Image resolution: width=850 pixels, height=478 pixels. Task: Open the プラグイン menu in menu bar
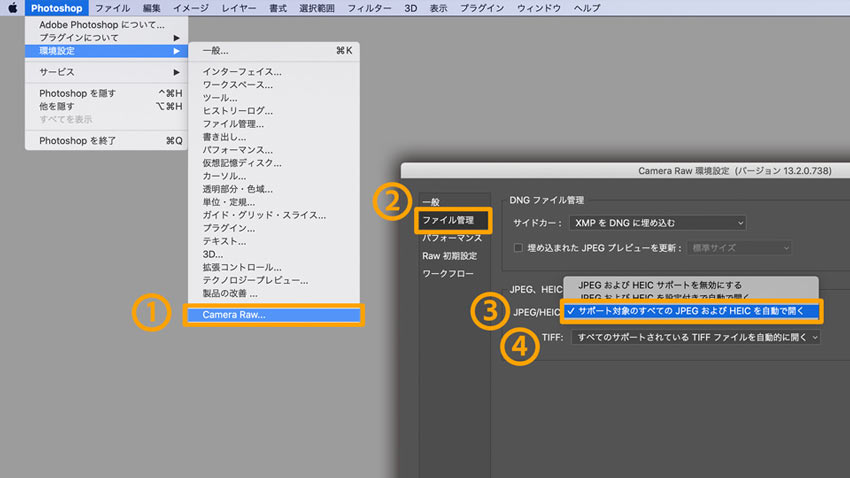click(481, 8)
